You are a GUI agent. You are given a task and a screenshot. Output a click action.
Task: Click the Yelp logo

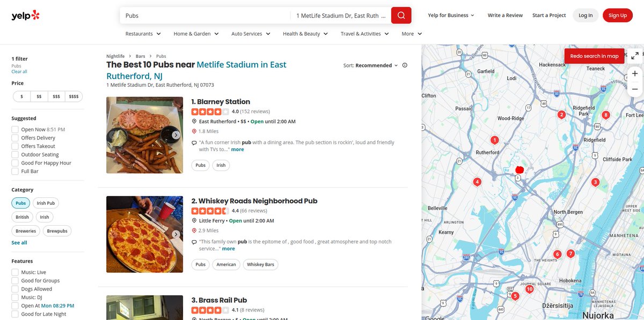pos(26,16)
